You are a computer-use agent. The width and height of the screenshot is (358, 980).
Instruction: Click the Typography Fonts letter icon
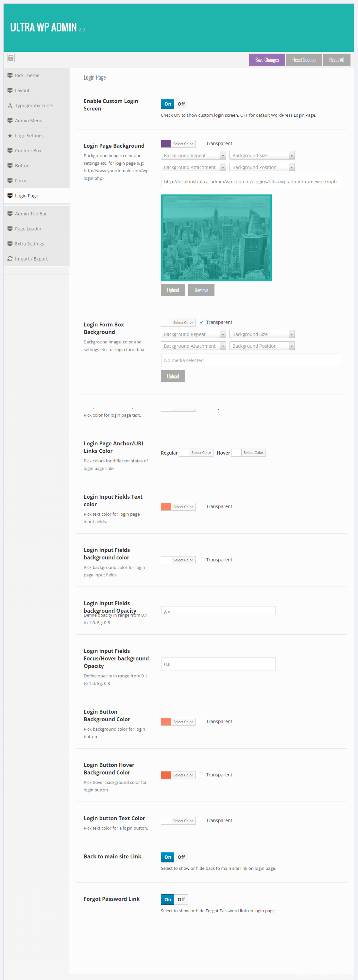tap(10, 105)
